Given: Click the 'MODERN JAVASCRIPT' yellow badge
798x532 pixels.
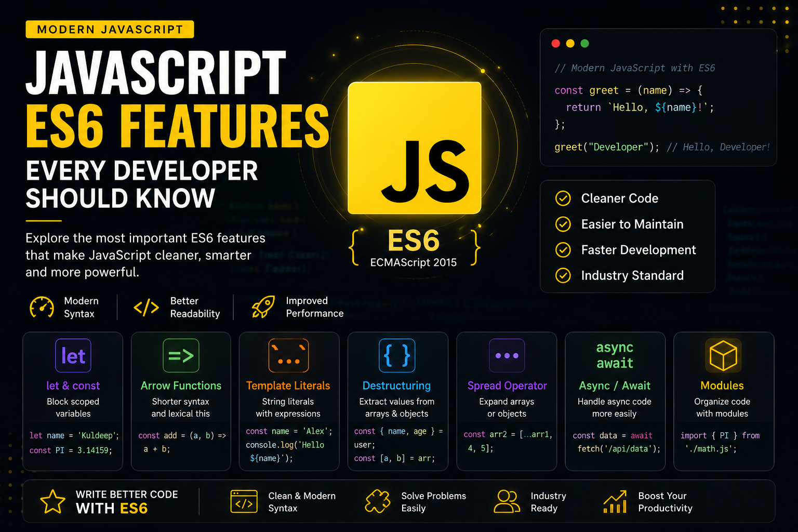Looking at the screenshot, I should tap(110, 29).
